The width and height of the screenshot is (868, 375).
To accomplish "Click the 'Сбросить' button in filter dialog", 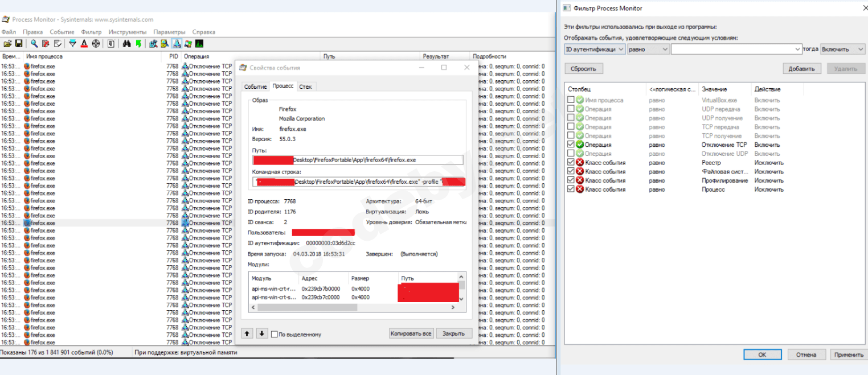I will point(583,69).
